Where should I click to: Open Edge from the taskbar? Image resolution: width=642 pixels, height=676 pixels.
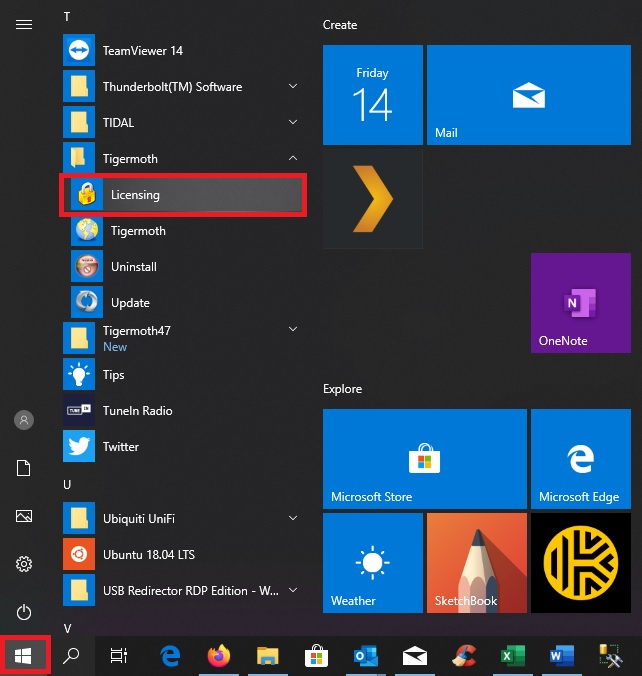(x=170, y=656)
